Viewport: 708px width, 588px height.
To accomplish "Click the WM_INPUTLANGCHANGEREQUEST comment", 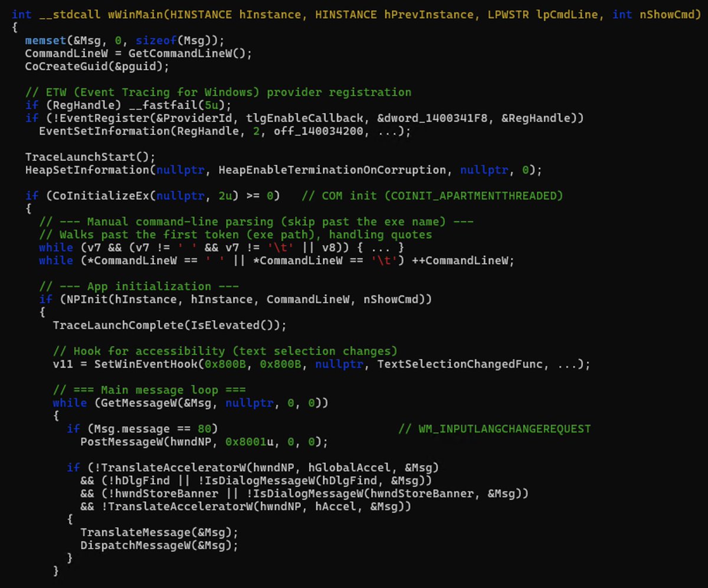I will (494, 429).
